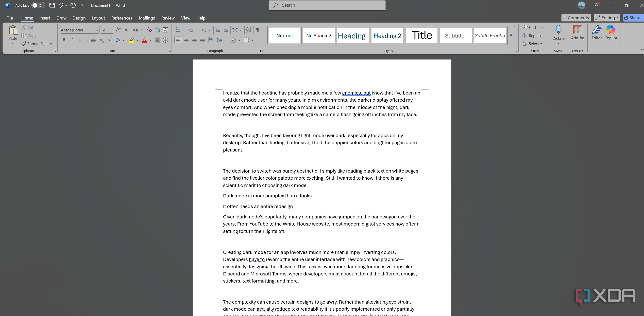Click the Superscript icon
Screen dimensions: 644x316
(x=110, y=40)
